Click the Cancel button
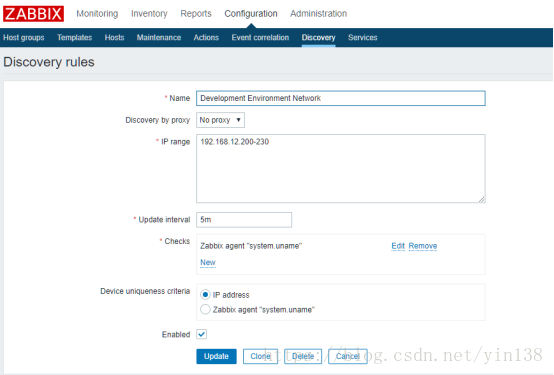 pyautogui.click(x=348, y=356)
